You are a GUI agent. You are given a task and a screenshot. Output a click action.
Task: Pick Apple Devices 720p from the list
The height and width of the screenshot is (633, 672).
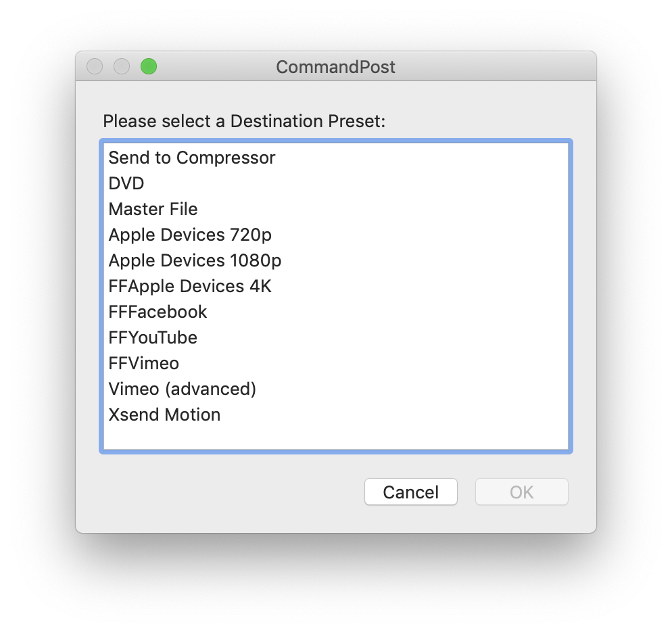click(x=189, y=235)
